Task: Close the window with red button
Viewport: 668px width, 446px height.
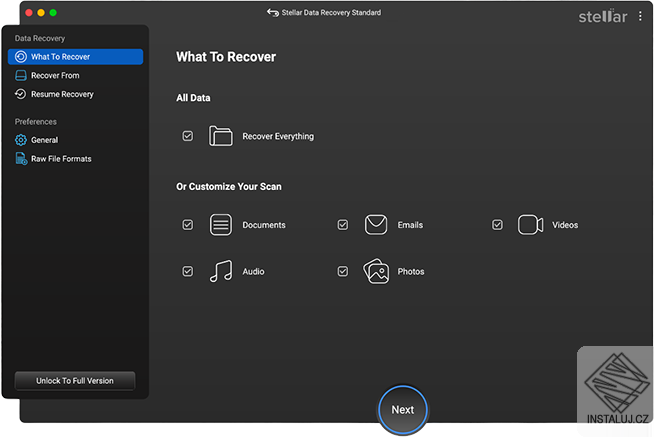Action: pos(29,13)
